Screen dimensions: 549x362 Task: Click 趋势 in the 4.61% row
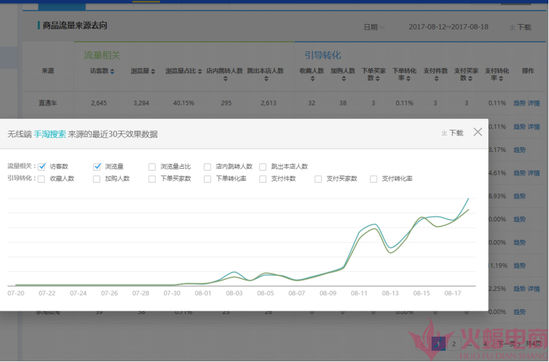coord(519,173)
